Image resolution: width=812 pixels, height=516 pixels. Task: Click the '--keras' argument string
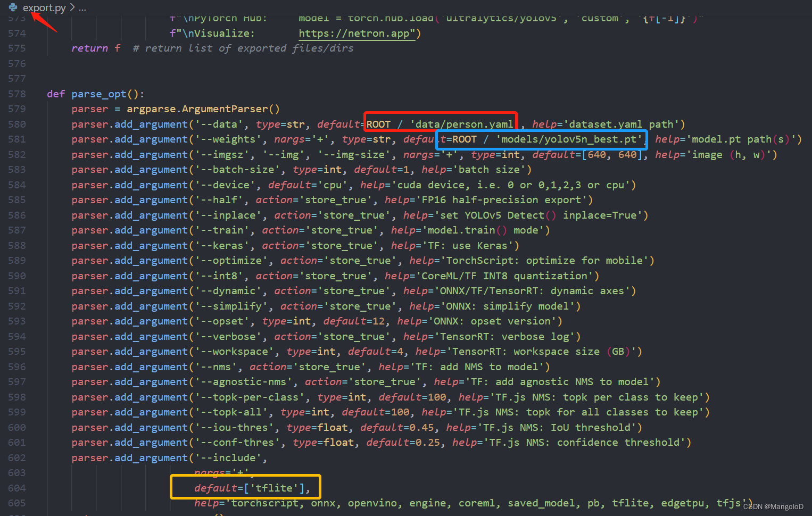click(x=222, y=246)
